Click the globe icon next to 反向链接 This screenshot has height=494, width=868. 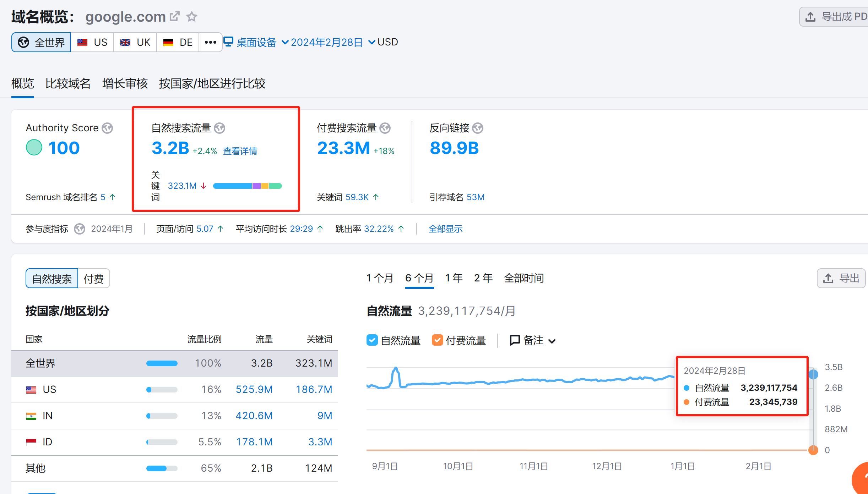478,128
